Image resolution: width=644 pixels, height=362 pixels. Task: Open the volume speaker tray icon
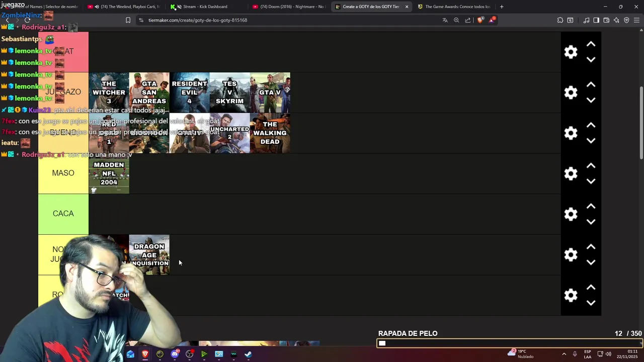point(608,354)
